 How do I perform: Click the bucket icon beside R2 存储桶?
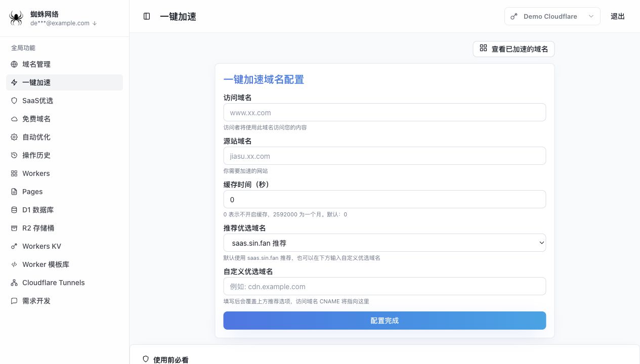click(14, 228)
